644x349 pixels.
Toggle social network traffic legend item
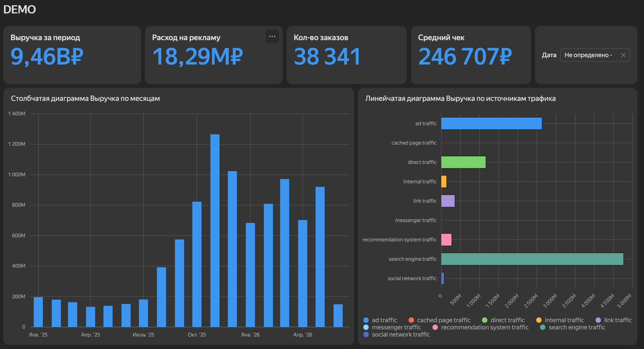(x=396, y=334)
